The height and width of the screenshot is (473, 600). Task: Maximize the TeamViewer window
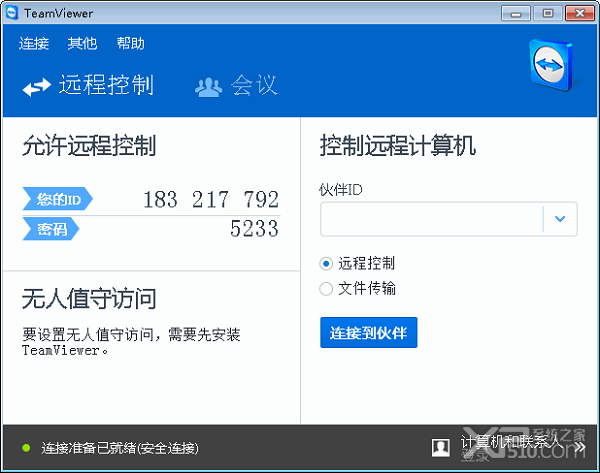(x=548, y=13)
